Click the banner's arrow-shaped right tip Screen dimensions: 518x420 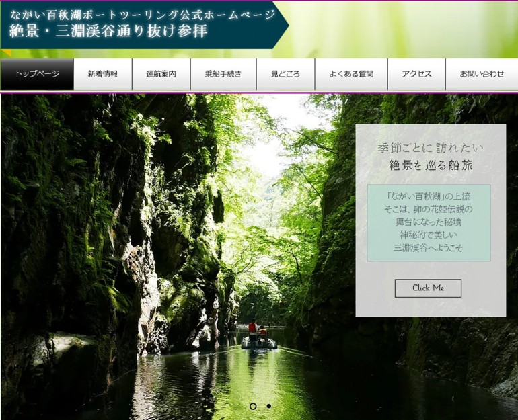(x=281, y=25)
